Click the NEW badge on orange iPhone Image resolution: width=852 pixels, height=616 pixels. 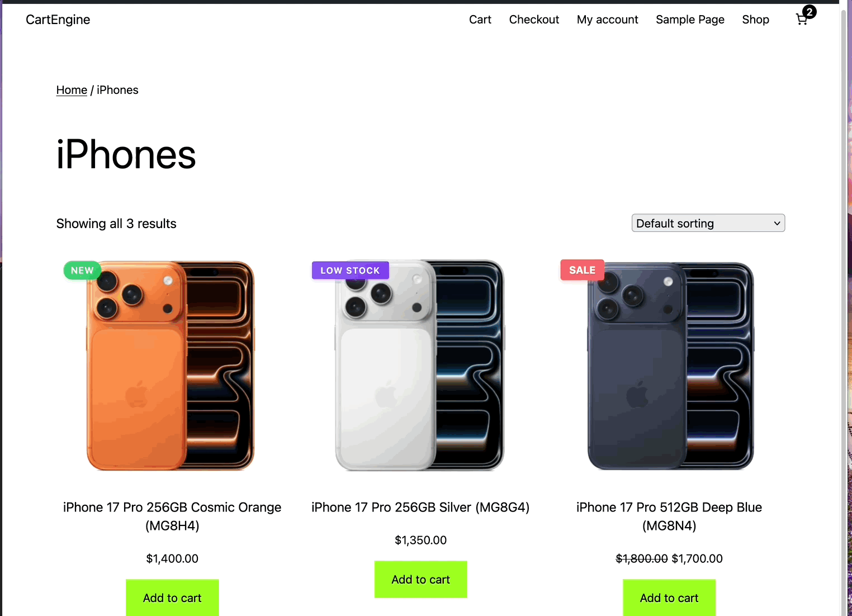[x=82, y=271]
